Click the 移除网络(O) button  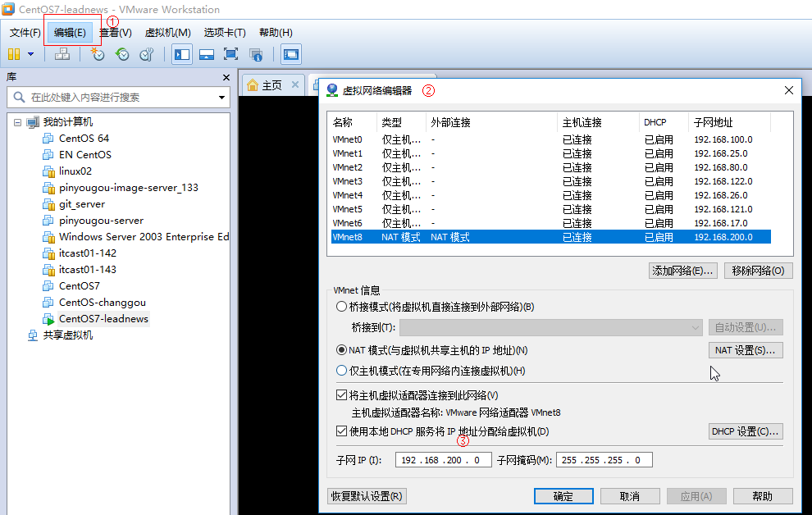(x=758, y=271)
